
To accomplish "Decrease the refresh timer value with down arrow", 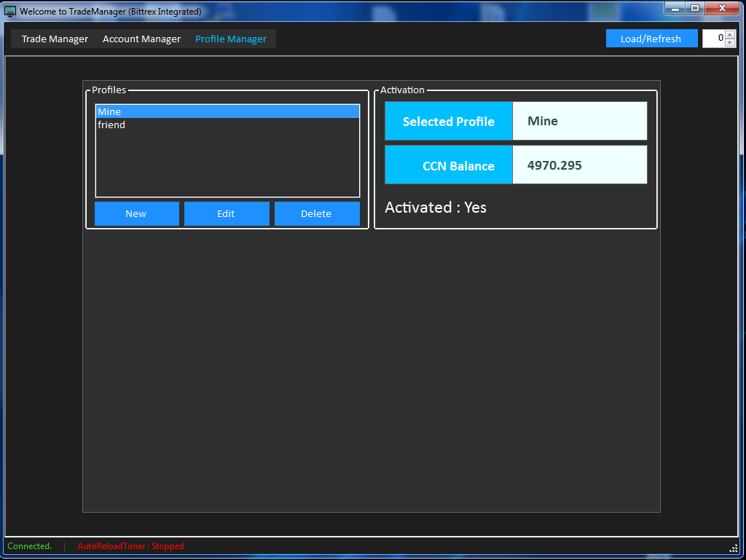I will [x=730, y=42].
